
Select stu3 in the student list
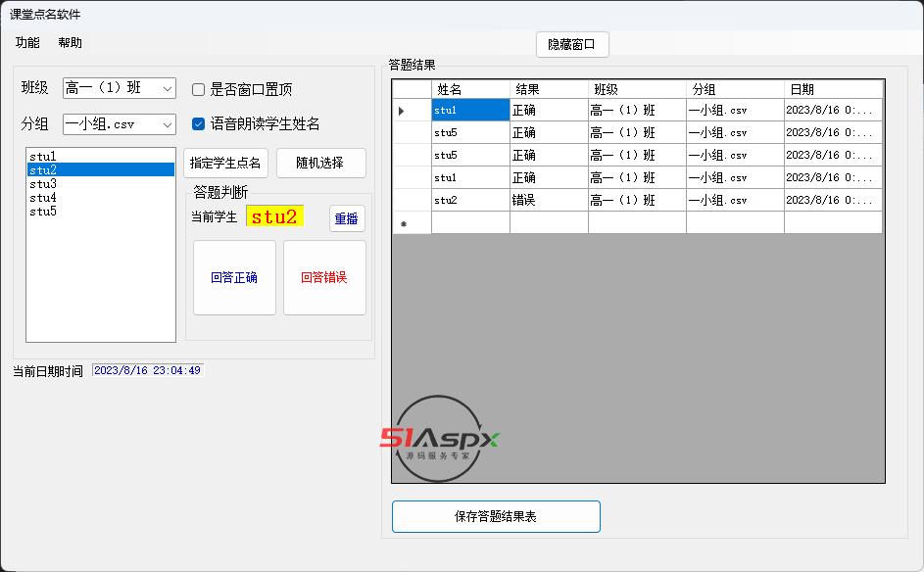[x=101, y=184]
